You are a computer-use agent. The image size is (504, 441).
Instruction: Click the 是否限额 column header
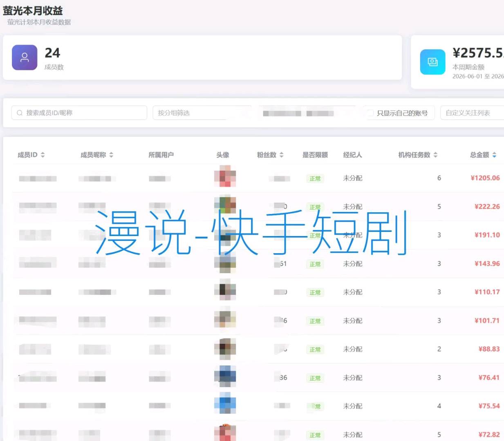tap(315, 155)
